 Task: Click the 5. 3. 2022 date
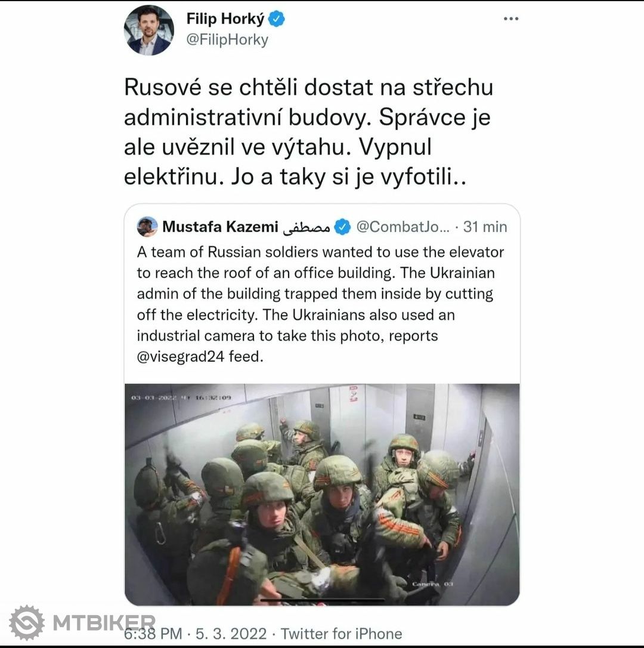coord(231,634)
